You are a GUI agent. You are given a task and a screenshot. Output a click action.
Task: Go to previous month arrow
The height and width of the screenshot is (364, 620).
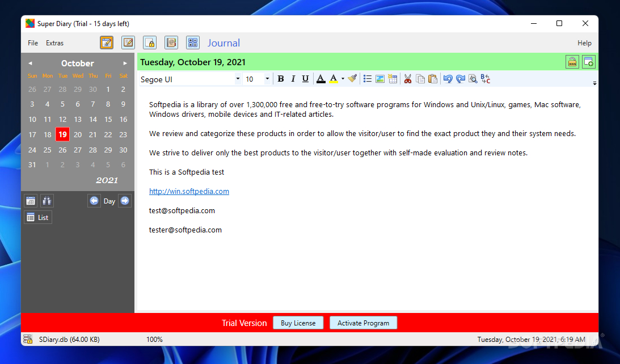[x=30, y=64]
